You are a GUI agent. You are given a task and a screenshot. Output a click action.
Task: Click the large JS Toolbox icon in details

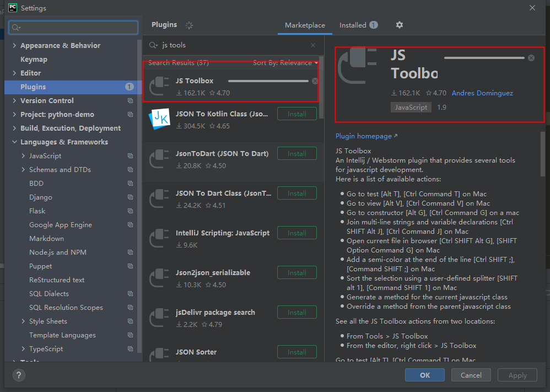[357, 66]
